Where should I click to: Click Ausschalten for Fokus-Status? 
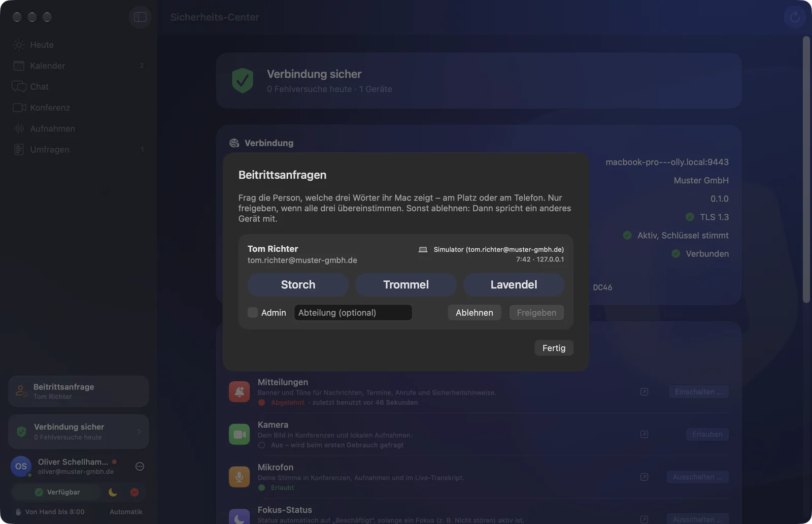pos(697,518)
